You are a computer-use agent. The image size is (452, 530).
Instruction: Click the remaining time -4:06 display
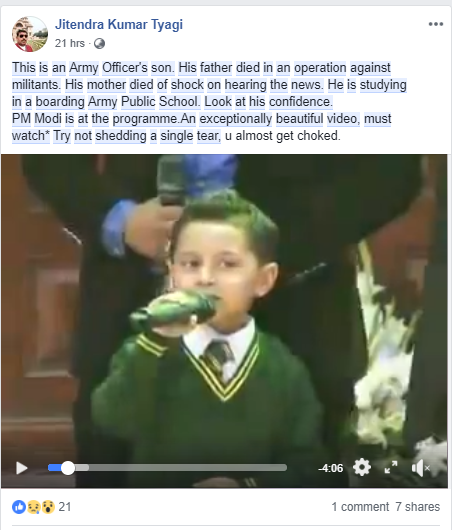(330, 468)
